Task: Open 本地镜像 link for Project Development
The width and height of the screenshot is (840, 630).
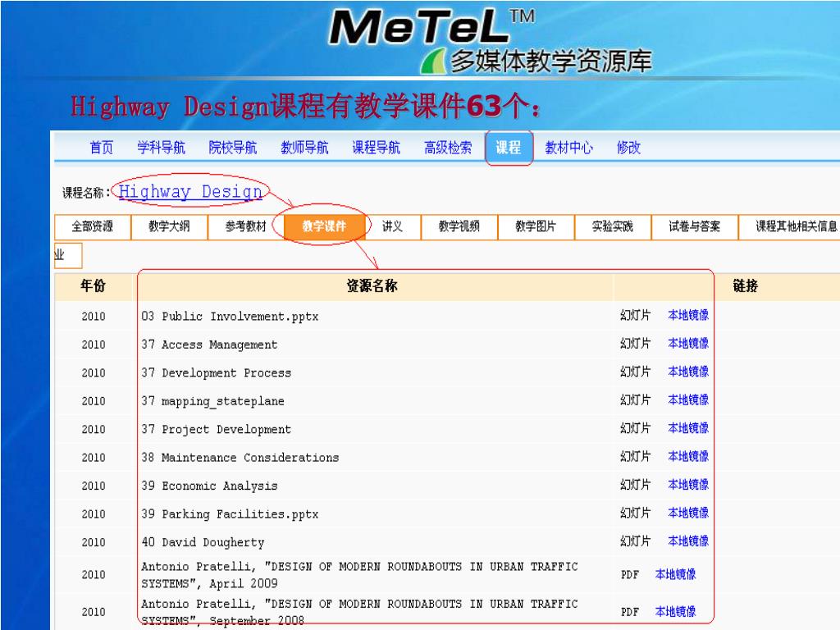Action: [x=688, y=428]
